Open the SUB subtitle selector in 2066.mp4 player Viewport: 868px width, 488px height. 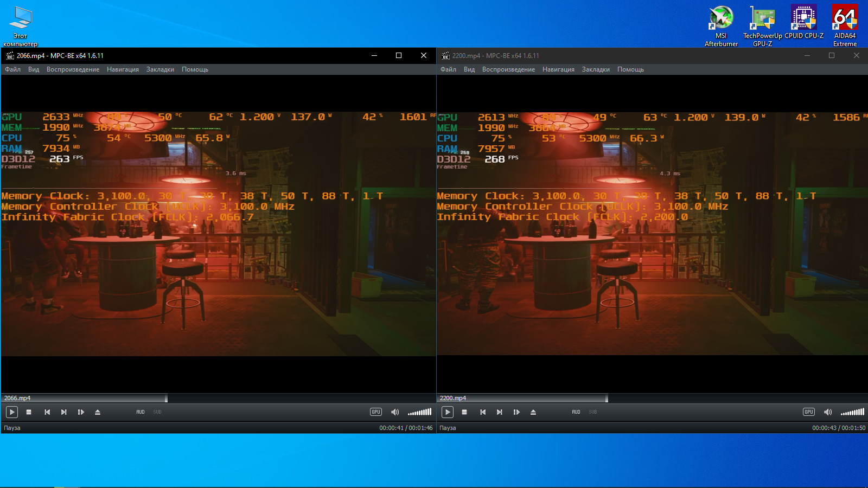157,412
